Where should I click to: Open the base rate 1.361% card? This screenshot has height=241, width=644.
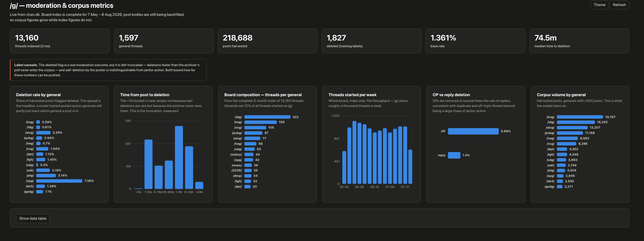click(x=475, y=41)
